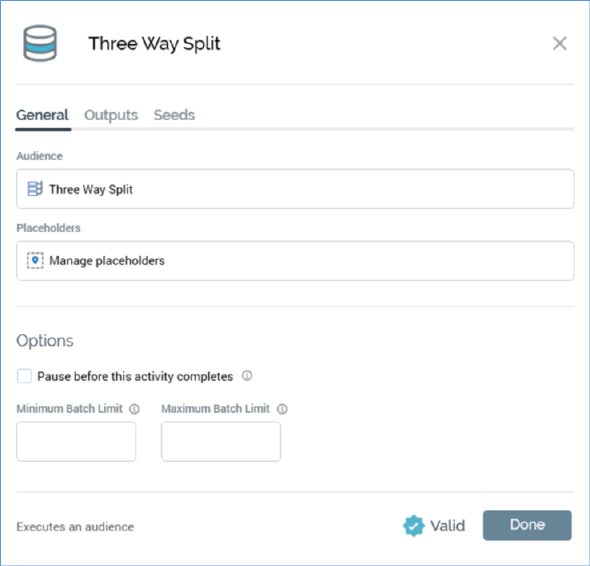Open the Outputs tab
590x566 pixels.
pyautogui.click(x=111, y=115)
